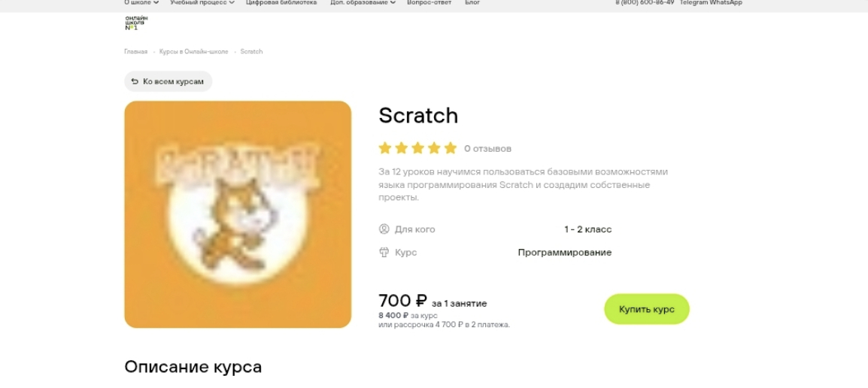The width and height of the screenshot is (868, 388).
Task: Open the Цифровая библиотека menu item
Action: click(281, 3)
